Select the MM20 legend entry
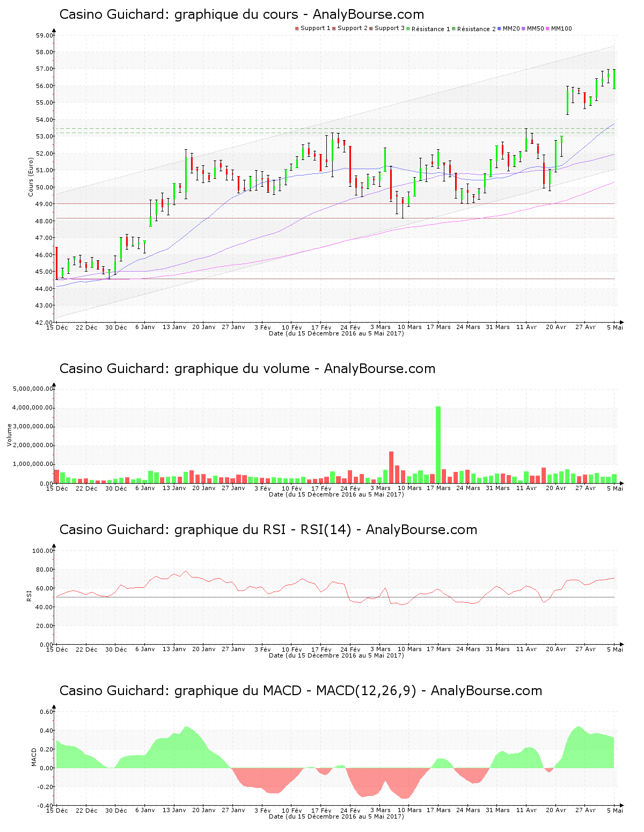 tap(509, 28)
